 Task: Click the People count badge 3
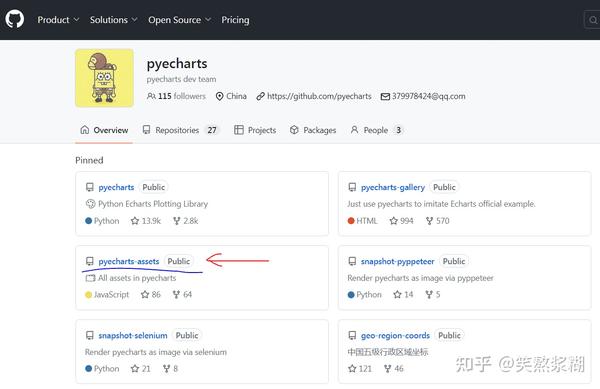[x=398, y=130]
